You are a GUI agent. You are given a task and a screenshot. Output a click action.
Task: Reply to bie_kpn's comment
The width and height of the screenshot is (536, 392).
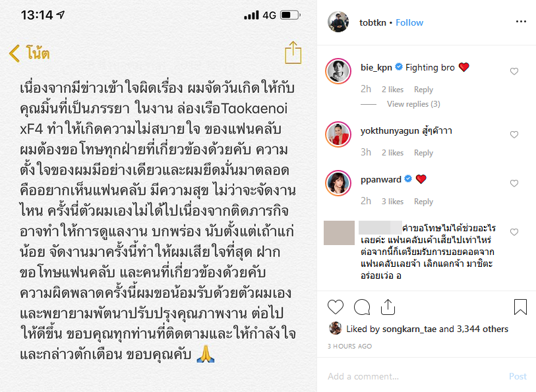pos(423,90)
